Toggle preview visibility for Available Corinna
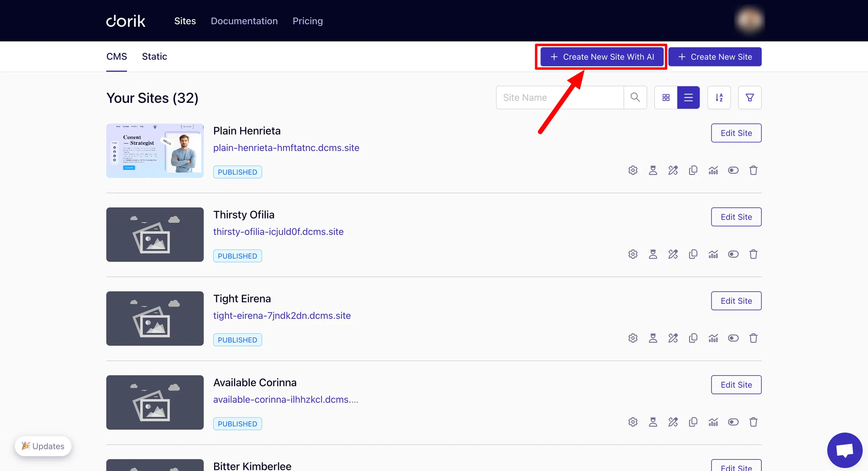 733,422
